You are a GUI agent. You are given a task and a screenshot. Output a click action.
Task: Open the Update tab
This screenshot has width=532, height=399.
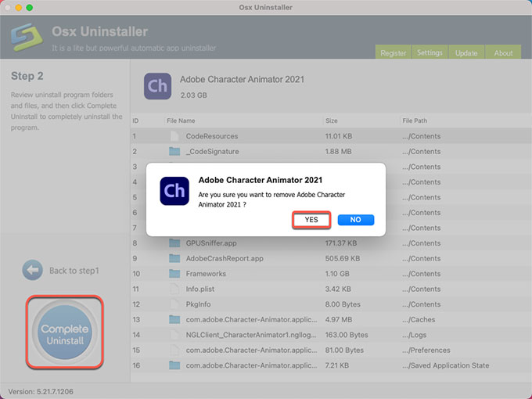pyautogui.click(x=466, y=53)
